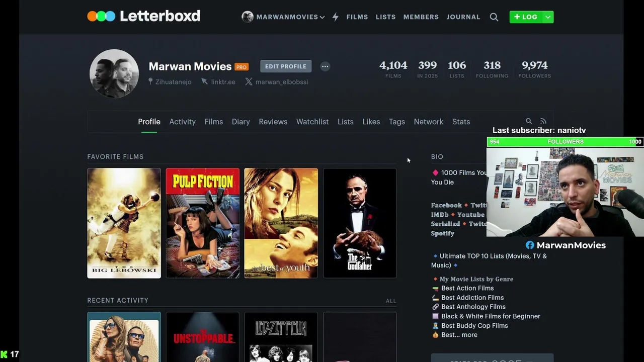The image size is (644, 362).
Task: Click the Facebook icon next to MarwanMovies overlay
Action: point(530,245)
